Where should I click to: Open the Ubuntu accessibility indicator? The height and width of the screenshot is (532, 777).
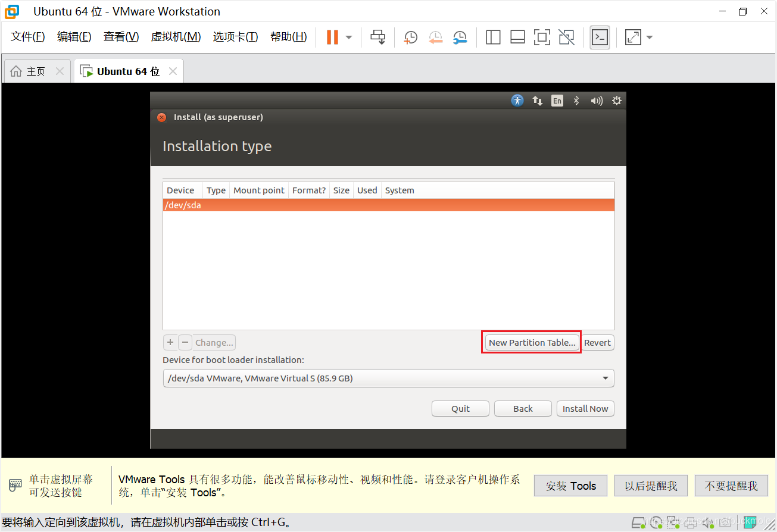click(517, 101)
